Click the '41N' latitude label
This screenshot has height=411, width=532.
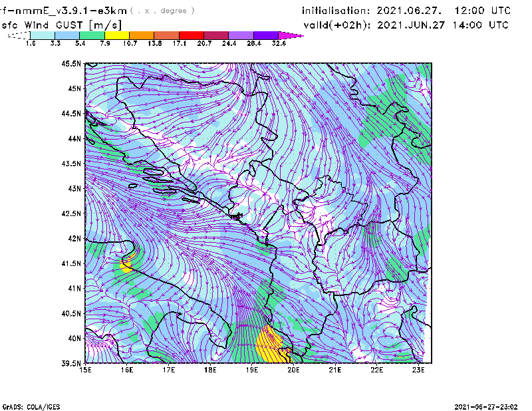pyautogui.click(x=74, y=289)
